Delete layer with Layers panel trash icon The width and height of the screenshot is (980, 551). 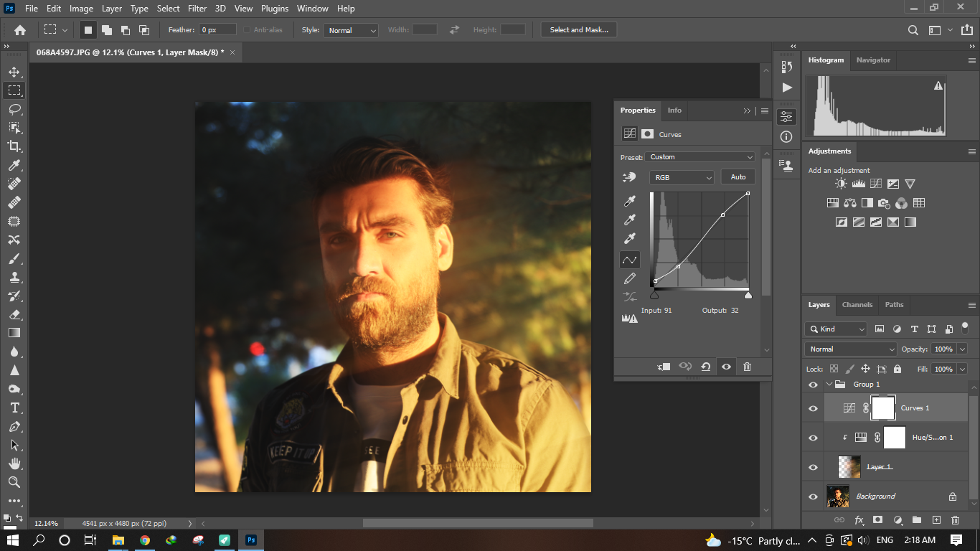click(955, 519)
